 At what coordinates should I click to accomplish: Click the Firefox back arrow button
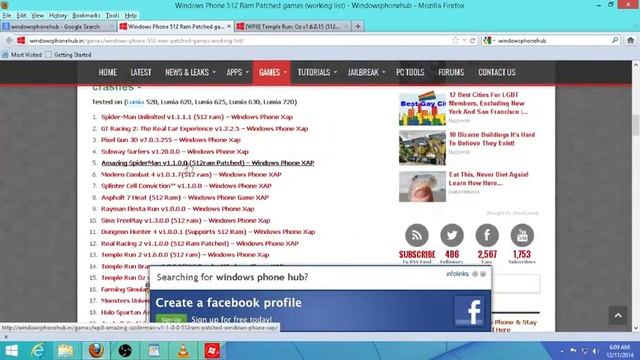click(9, 40)
